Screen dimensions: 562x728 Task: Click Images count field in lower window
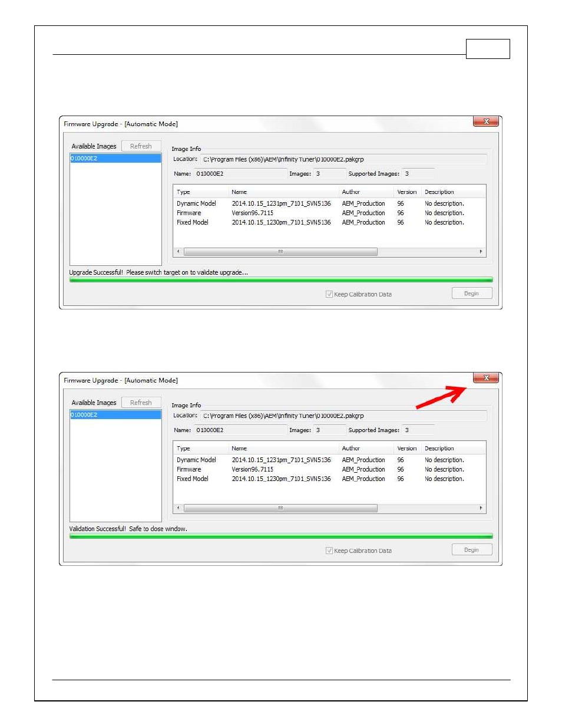(x=329, y=430)
